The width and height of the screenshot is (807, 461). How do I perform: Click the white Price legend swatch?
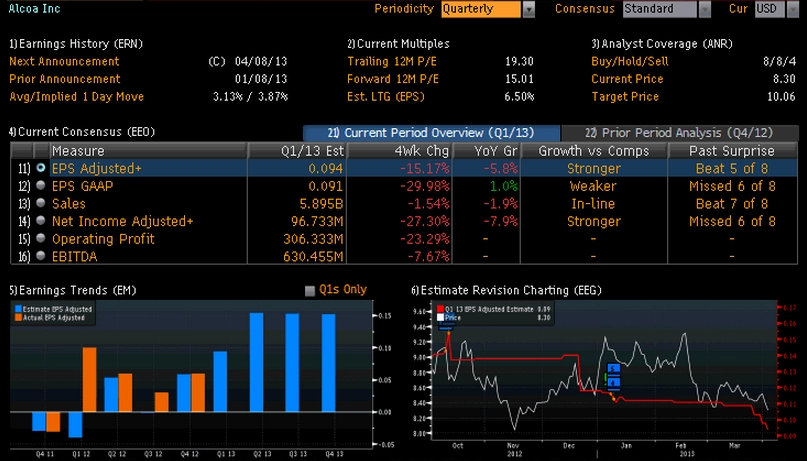click(440, 318)
